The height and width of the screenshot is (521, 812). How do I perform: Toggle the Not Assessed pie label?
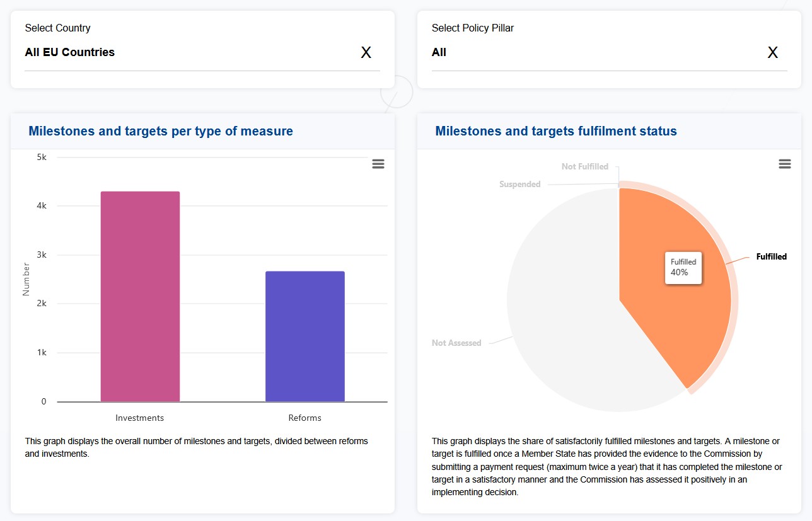click(456, 343)
